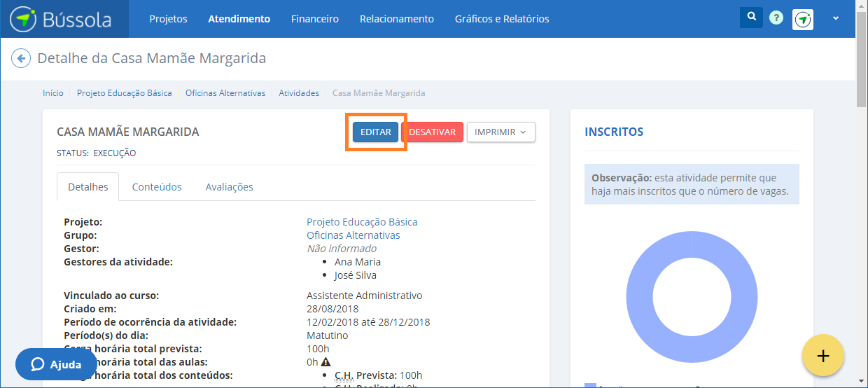
Task: Go to Início breadcrumb
Action: point(52,92)
